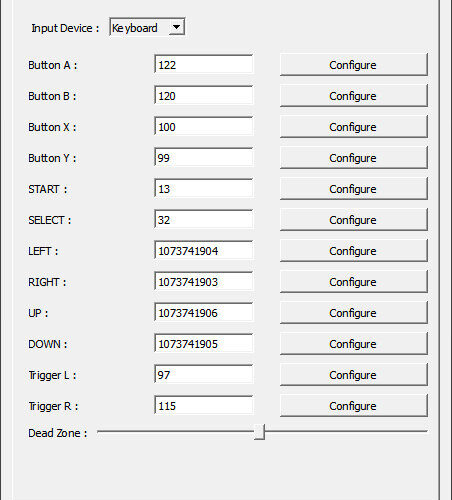The image size is (452, 500).
Task: Select the SELECT field showing 32
Action: click(204, 219)
